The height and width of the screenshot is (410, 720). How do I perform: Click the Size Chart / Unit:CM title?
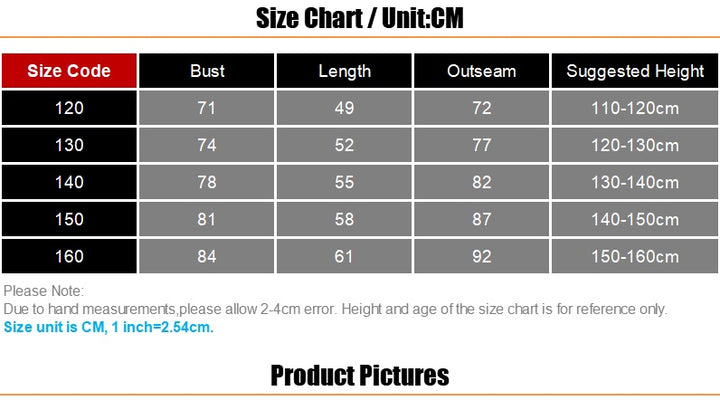(x=360, y=19)
